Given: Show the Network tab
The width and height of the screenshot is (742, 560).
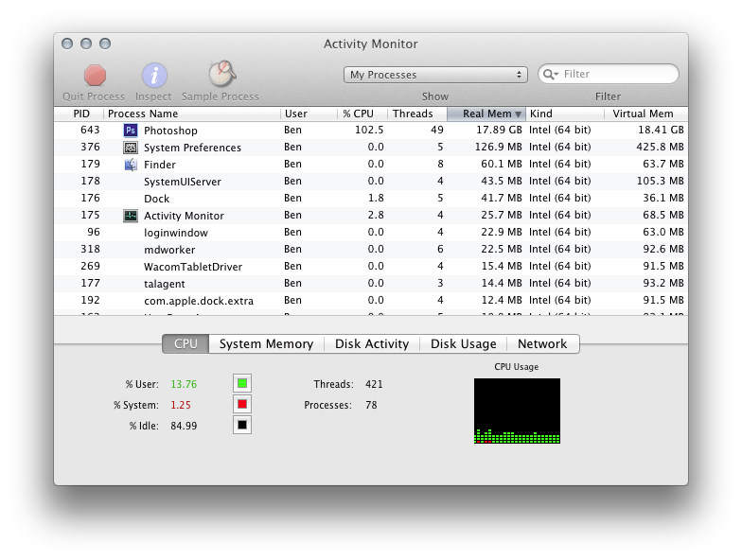Looking at the screenshot, I should (542, 344).
